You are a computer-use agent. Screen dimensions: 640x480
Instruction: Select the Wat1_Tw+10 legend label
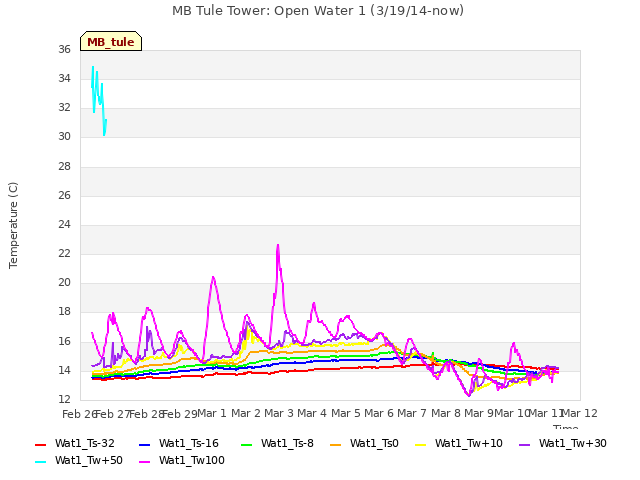click(469, 444)
